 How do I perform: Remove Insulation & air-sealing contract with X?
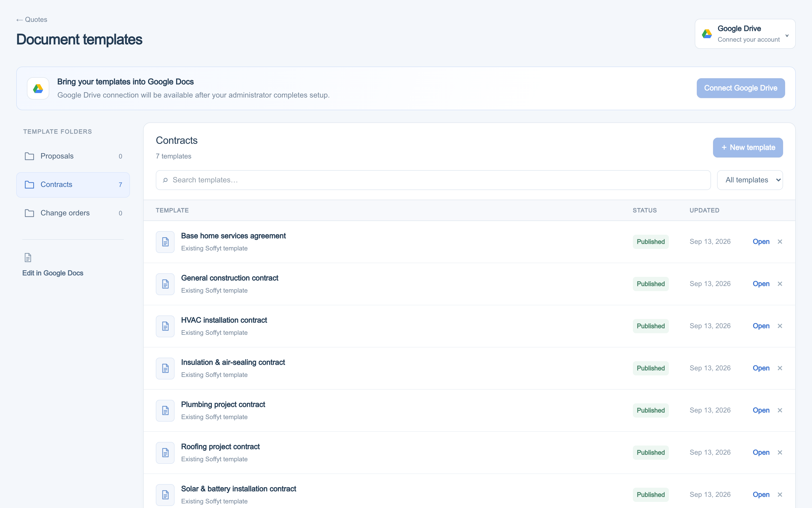click(780, 368)
